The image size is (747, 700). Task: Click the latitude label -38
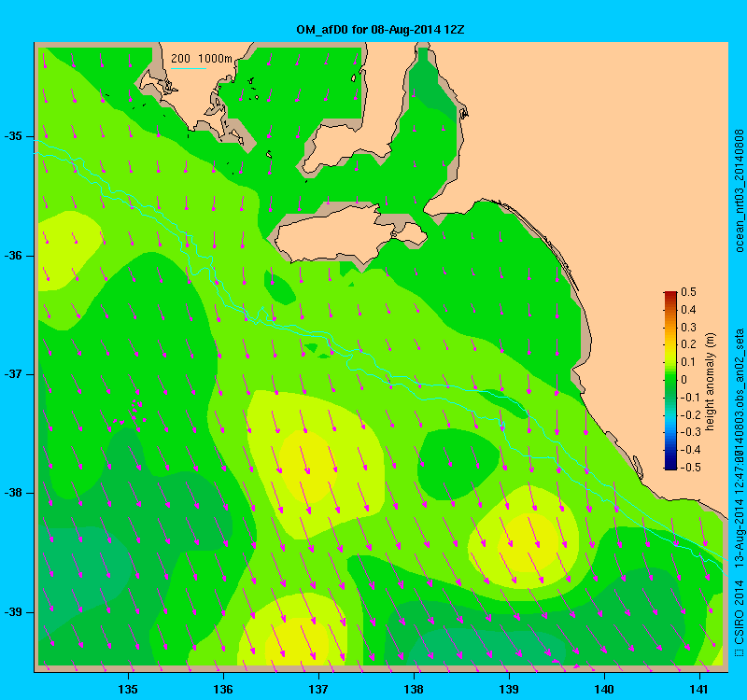[x=13, y=493]
